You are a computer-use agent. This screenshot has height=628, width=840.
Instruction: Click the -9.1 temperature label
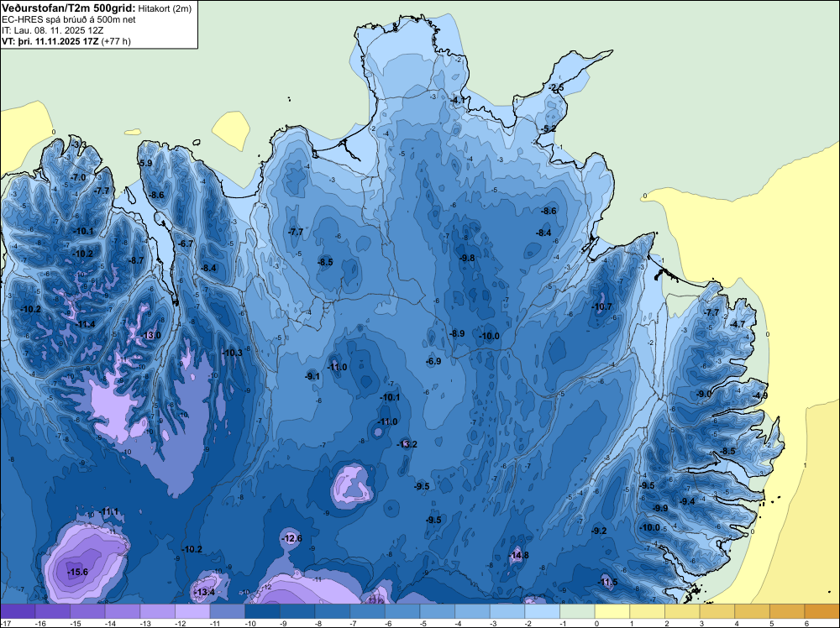[x=312, y=376]
